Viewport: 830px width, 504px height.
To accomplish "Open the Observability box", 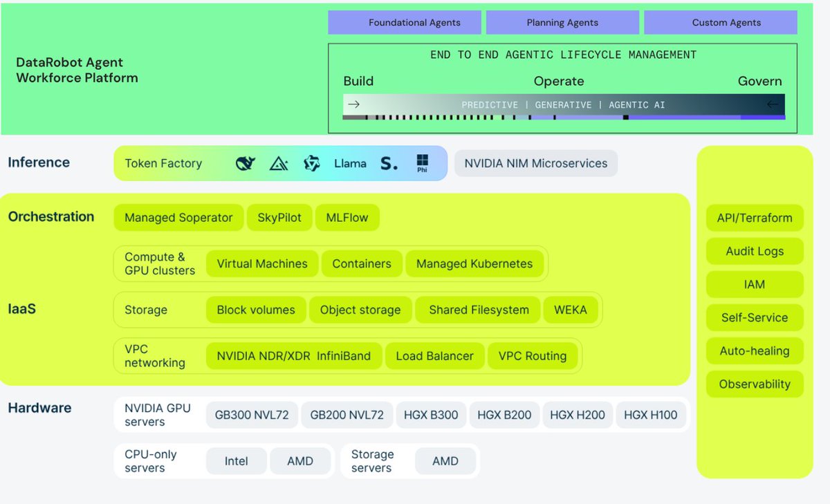I will click(x=755, y=384).
